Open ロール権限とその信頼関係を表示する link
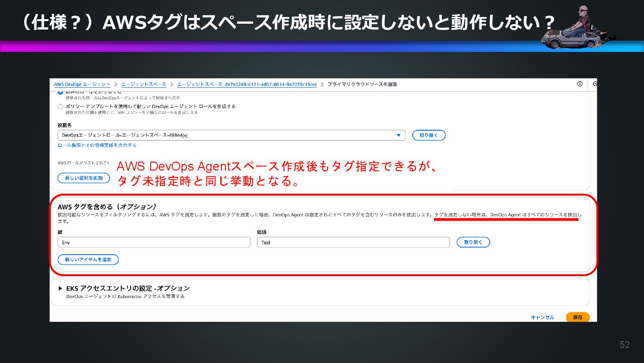The height and width of the screenshot is (363, 644). 97,145
